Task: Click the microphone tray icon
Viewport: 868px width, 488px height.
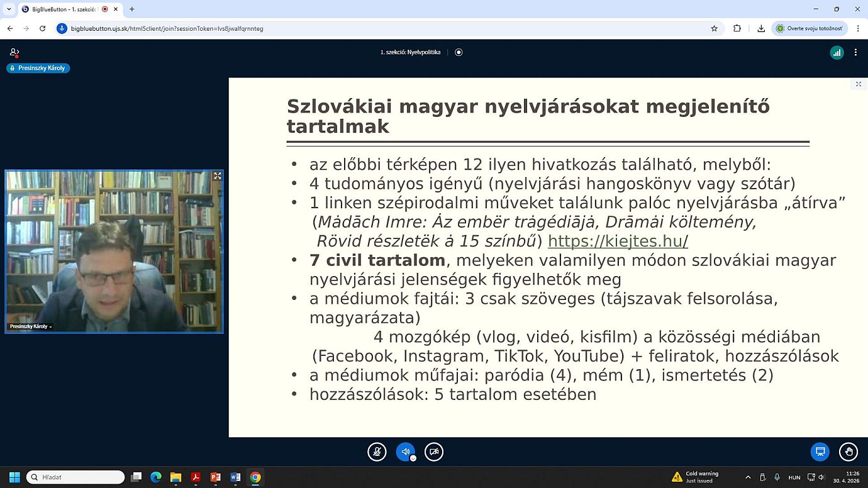Action: tap(777, 477)
